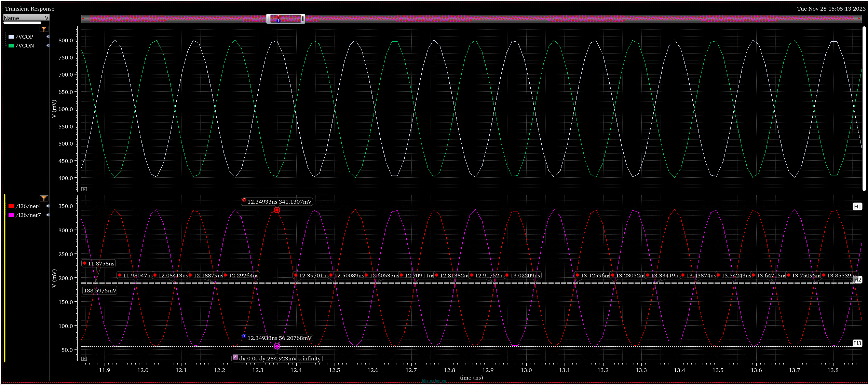Image resolution: width=868 pixels, height=385 pixels.
Task: Select the 13.64715ns marker label
Action: point(768,275)
